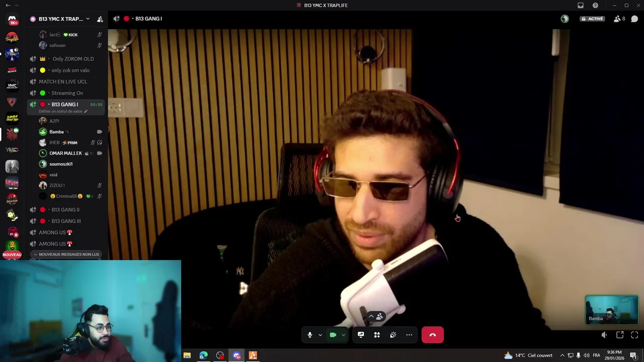This screenshot has height=362, width=644.
Task: Click Bamba's camera icon in voice list
Action: click(x=100, y=132)
